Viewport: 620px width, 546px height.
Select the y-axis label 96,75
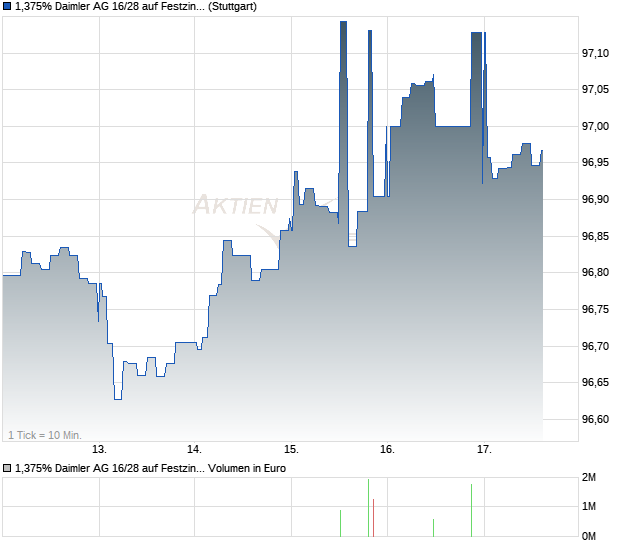point(595,309)
